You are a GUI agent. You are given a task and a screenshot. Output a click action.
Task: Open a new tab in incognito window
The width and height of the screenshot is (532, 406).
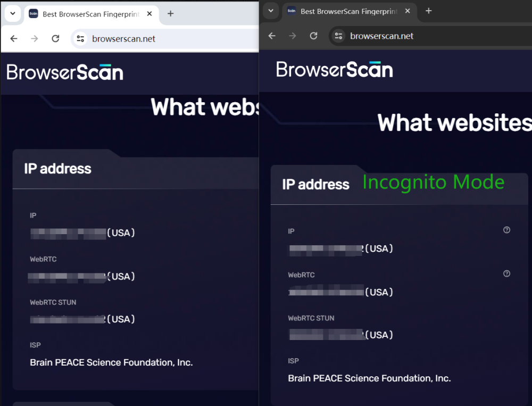coord(429,11)
